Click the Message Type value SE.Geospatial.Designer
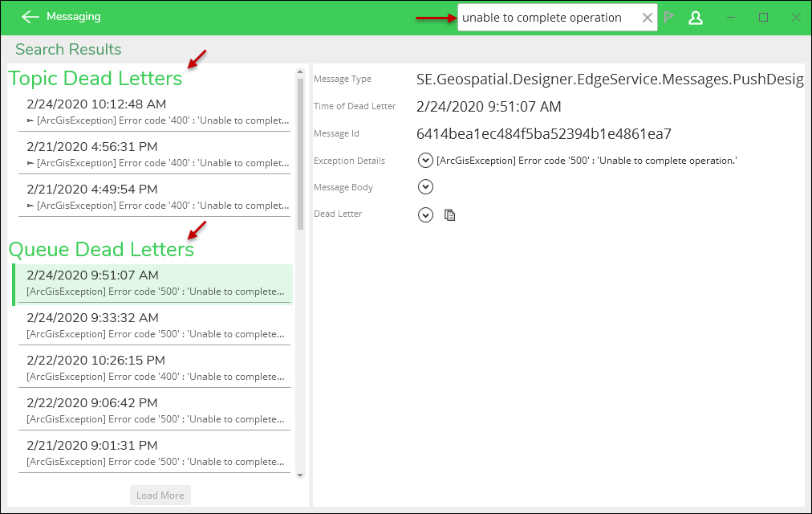812x514 pixels. tap(610, 79)
